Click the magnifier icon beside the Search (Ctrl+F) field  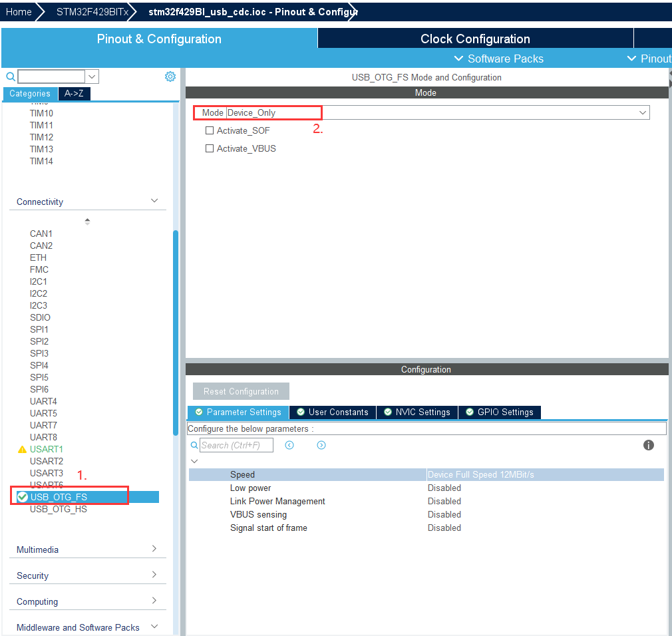point(194,445)
